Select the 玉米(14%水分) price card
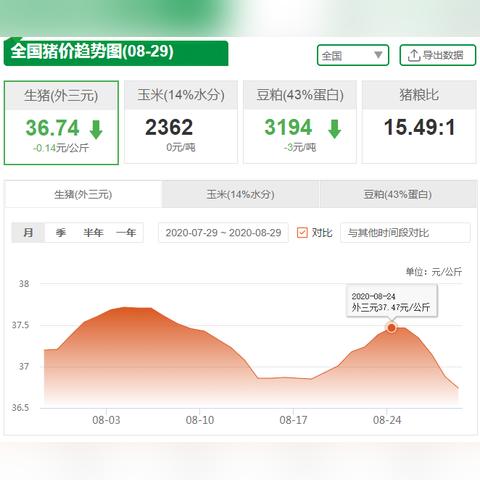Screen dimensions: 480x480 [181, 122]
